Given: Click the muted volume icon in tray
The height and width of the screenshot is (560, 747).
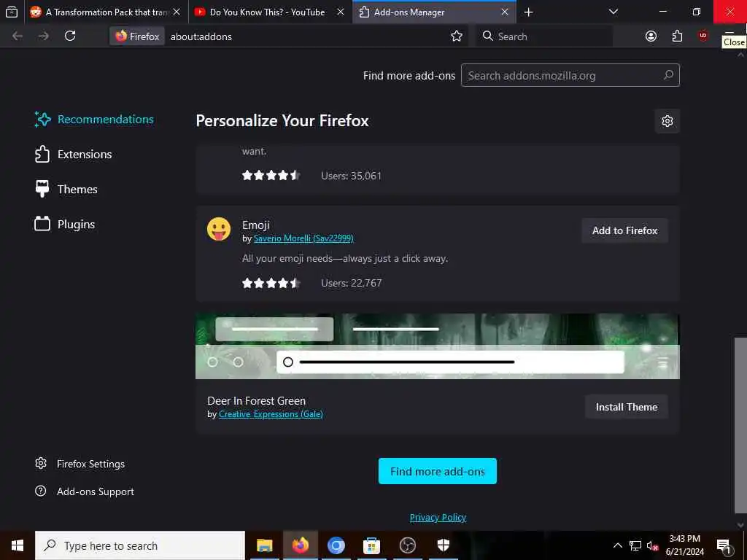Looking at the screenshot, I should (x=652, y=545).
